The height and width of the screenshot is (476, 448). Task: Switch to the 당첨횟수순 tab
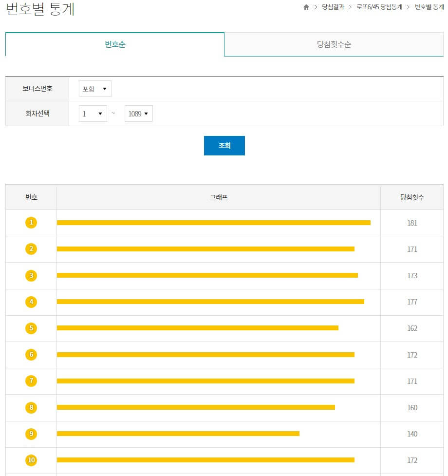(x=334, y=44)
